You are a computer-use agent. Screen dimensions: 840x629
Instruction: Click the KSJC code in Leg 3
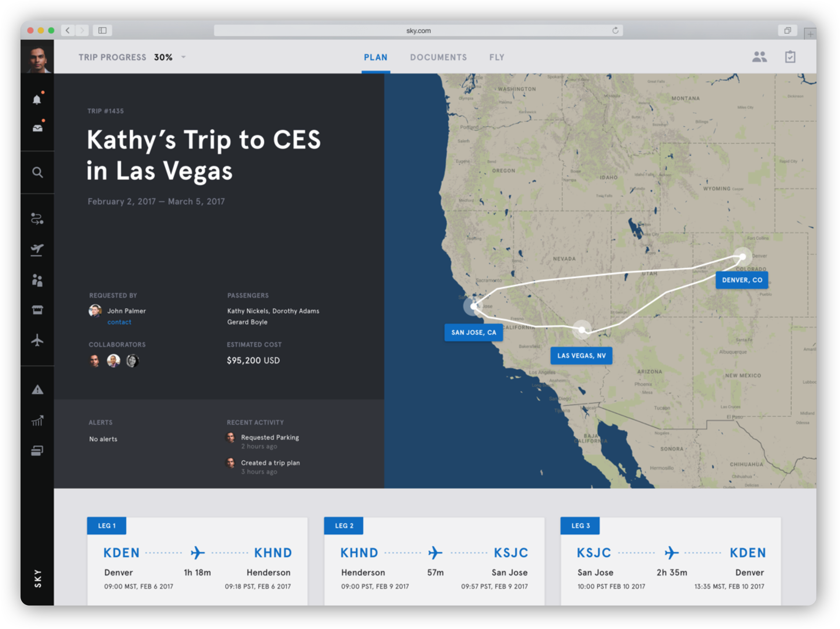(x=594, y=553)
